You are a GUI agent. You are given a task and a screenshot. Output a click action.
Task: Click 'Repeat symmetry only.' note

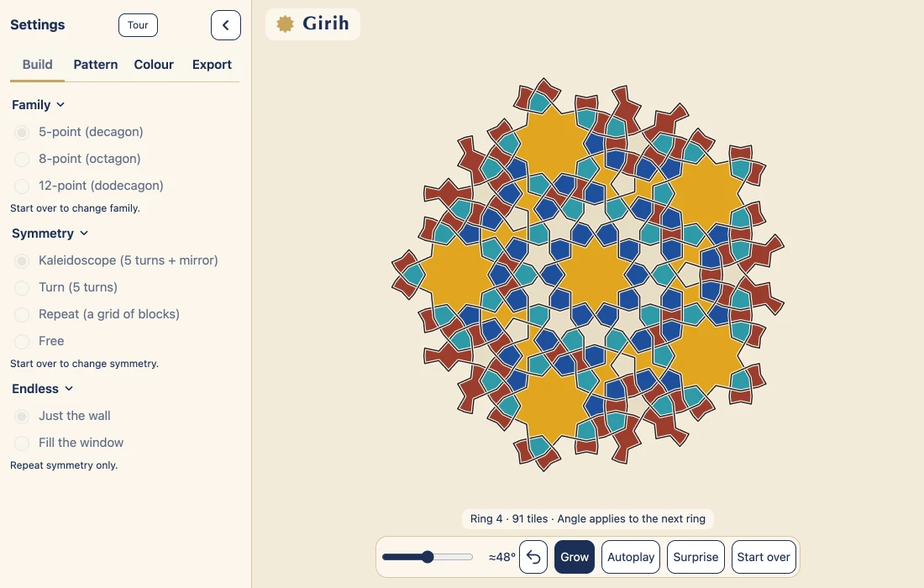point(64,465)
